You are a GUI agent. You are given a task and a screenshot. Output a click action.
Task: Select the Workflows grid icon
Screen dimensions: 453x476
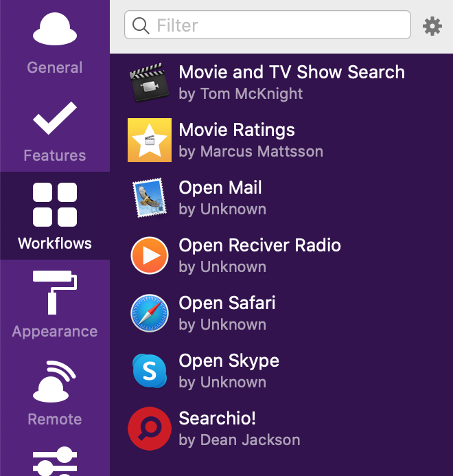(55, 205)
